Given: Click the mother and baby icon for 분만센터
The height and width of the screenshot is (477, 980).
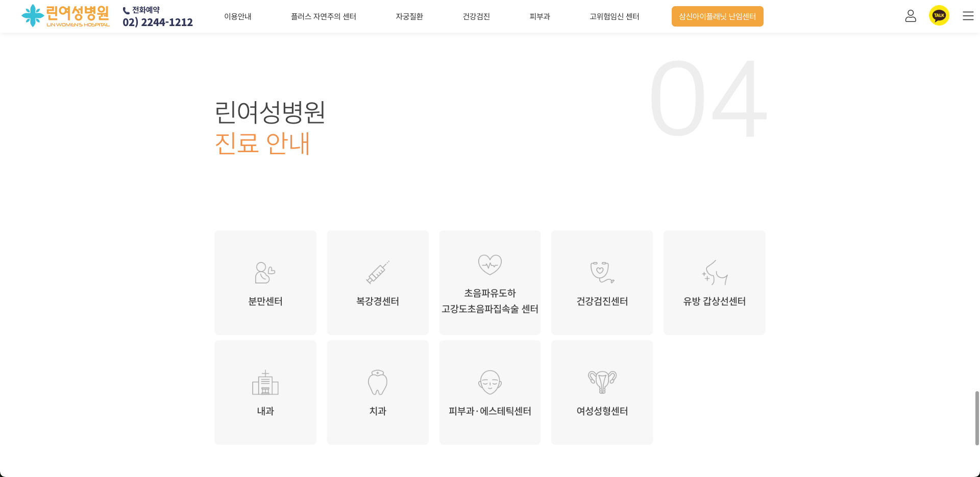Looking at the screenshot, I should [x=265, y=273].
